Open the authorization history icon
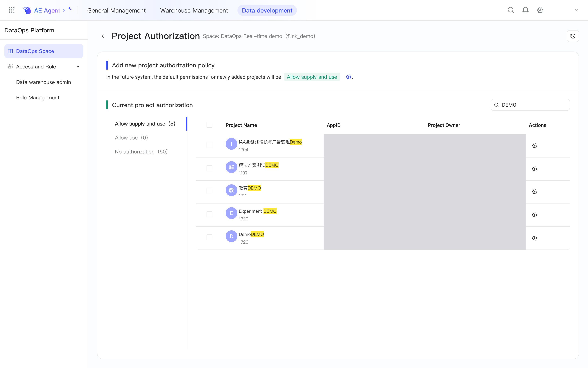The width and height of the screenshot is (588, 368). click(573, 36)
